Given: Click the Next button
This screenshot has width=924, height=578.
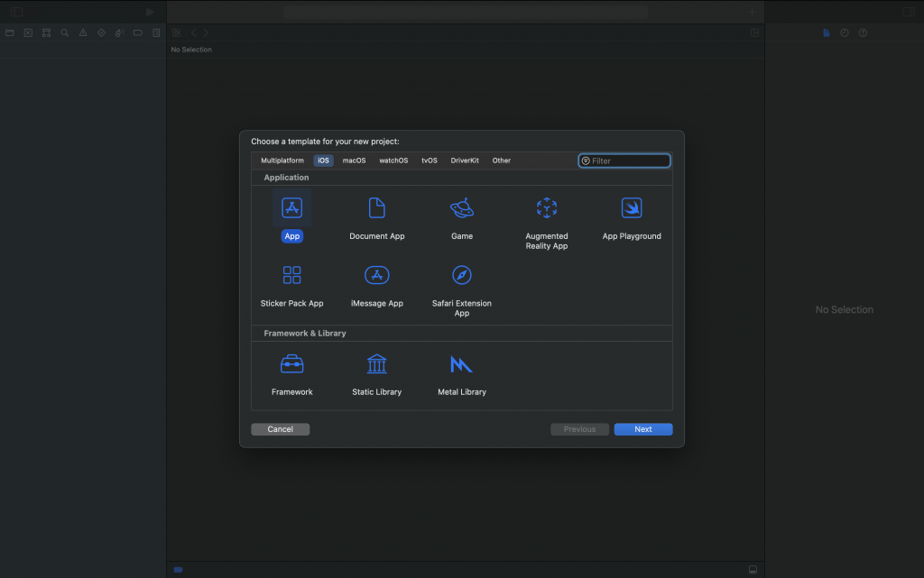Looking at the screenshot, I should (x=642, y=429).
